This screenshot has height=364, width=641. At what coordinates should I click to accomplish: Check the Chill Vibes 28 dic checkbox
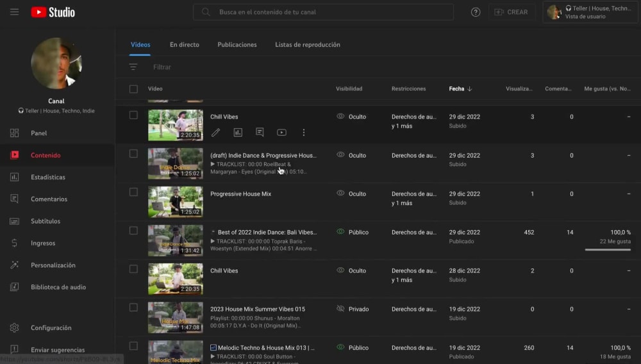pyautogui.click(x=133, y=269)
